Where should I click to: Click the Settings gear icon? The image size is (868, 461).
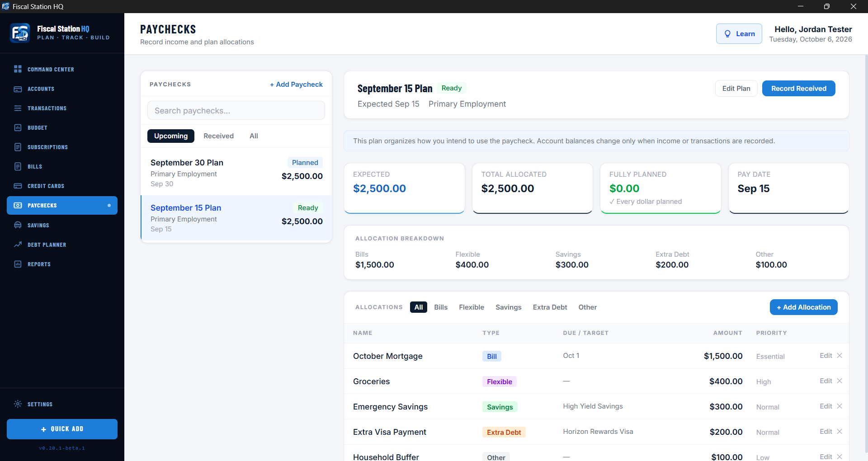pyautogui.click(x=18, y=404)
